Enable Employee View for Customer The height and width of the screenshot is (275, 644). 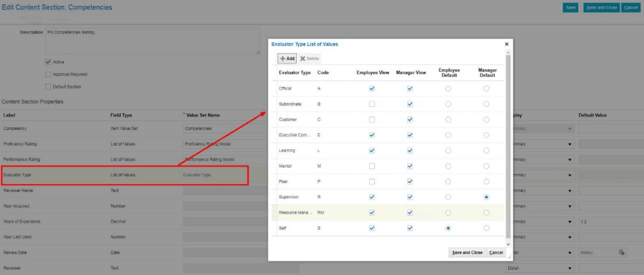coord(372,119)
